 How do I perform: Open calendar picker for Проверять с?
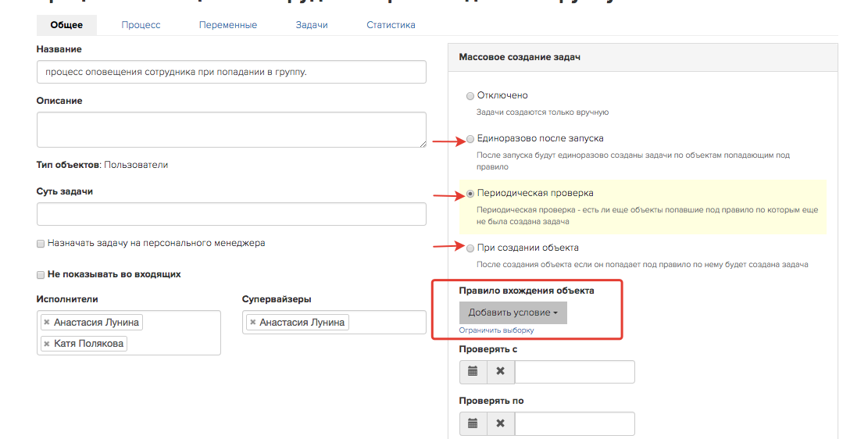[473, 372]
